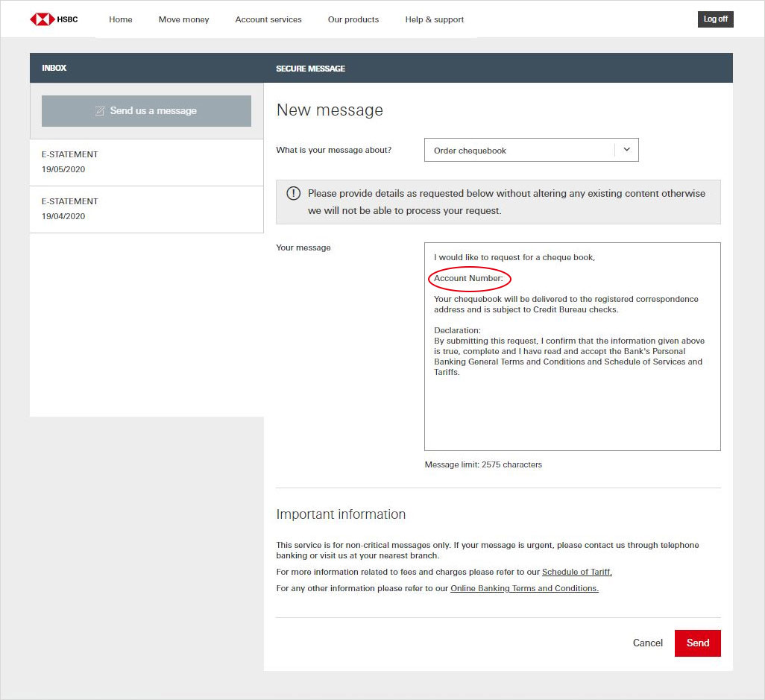Open the Schedule of Tariff link
The height and width of the screenshot is (700, 765).
576,572
